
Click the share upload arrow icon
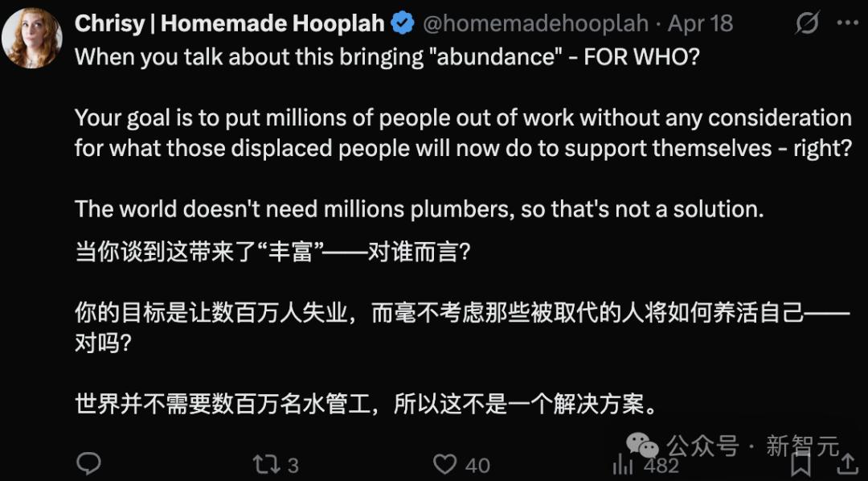coord(848,464)
